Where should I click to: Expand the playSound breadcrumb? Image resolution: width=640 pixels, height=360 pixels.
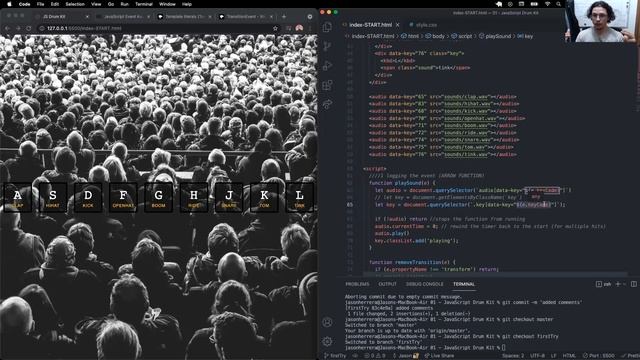click(495, 36)
